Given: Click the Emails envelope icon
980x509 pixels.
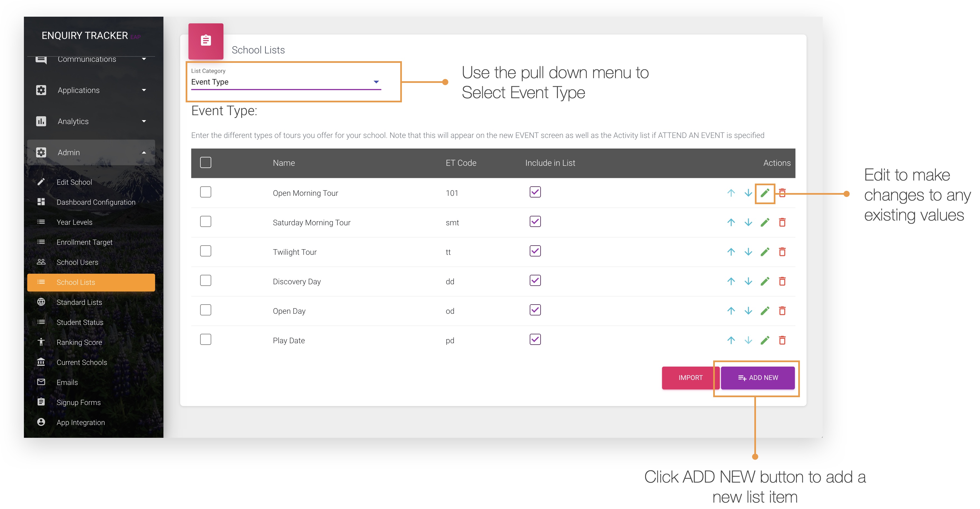Looking at the screenshot, I should click(x=41, y=382).
